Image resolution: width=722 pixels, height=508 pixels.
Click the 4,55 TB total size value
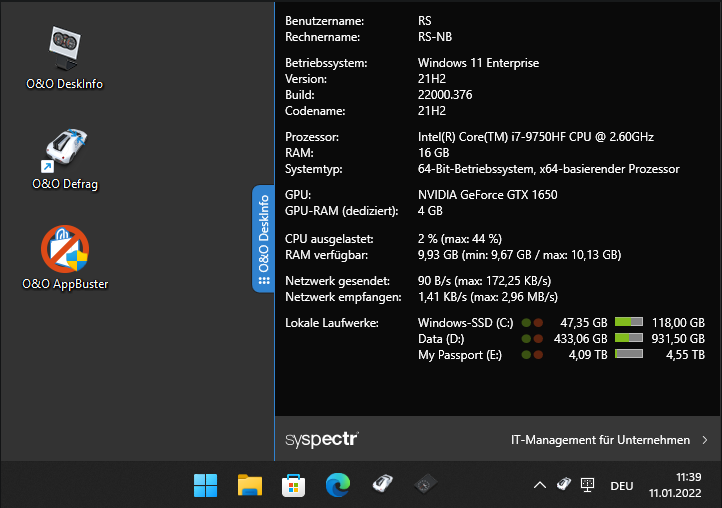pyautogui.click(x=685, y=355)
